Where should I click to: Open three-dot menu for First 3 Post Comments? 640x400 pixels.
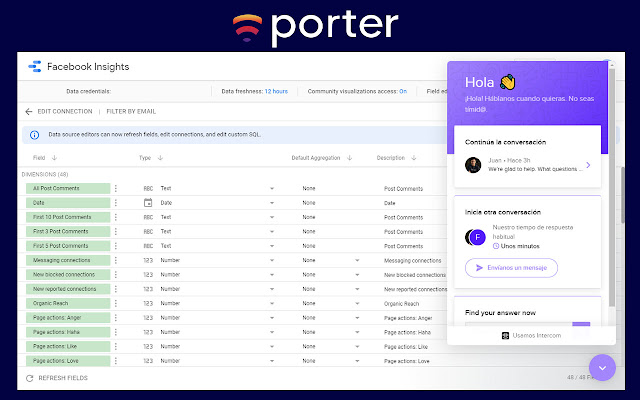[116, 231]
